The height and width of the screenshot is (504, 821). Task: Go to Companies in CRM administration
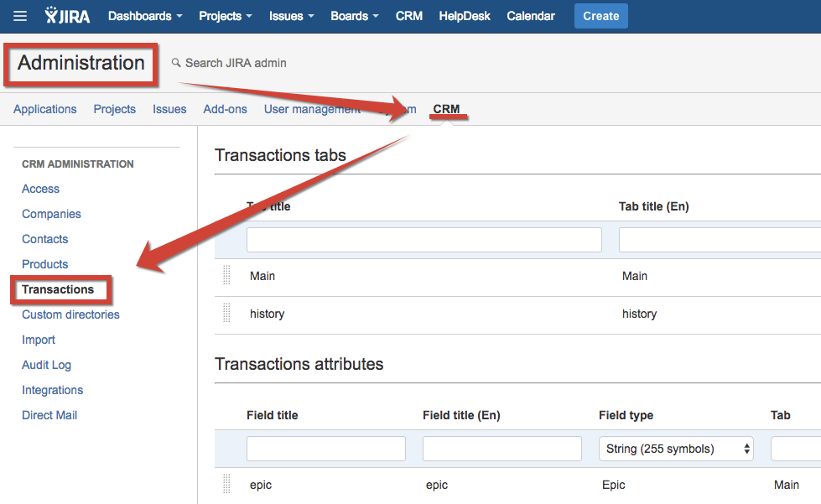(x=51, y=214)
